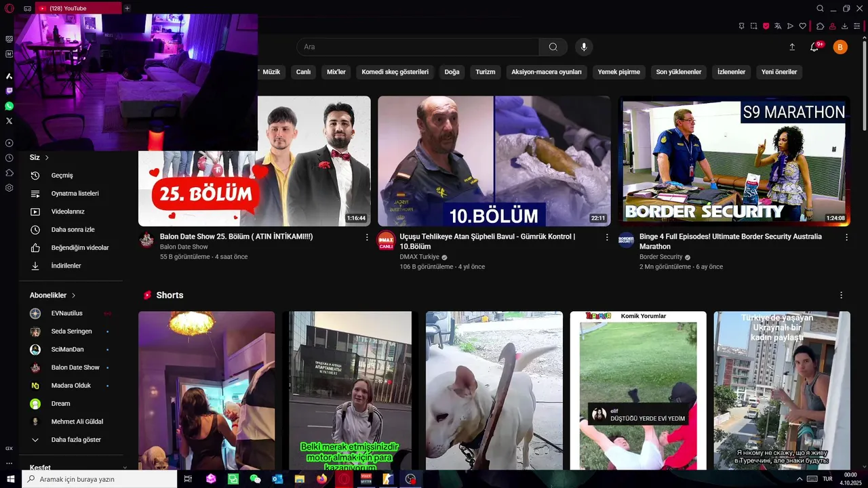Screen dimensions: 868x488
Task: Open the Opera menu logo
Action: (9, 8)
